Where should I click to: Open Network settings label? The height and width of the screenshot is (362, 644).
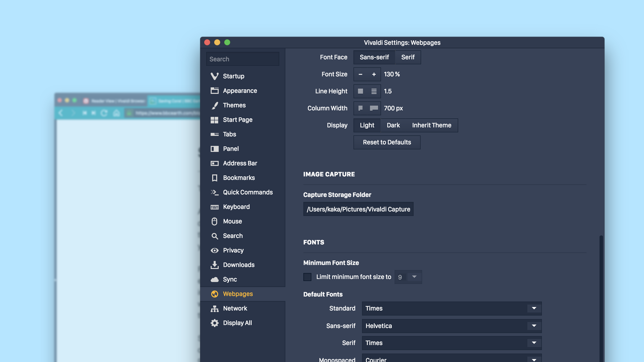point(235,308)
